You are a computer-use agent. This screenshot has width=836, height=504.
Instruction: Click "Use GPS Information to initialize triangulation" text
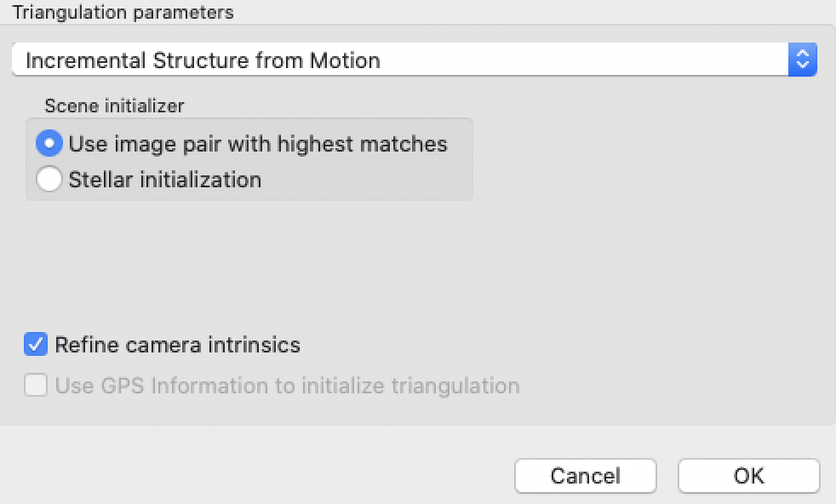click(x=287, y=386)
